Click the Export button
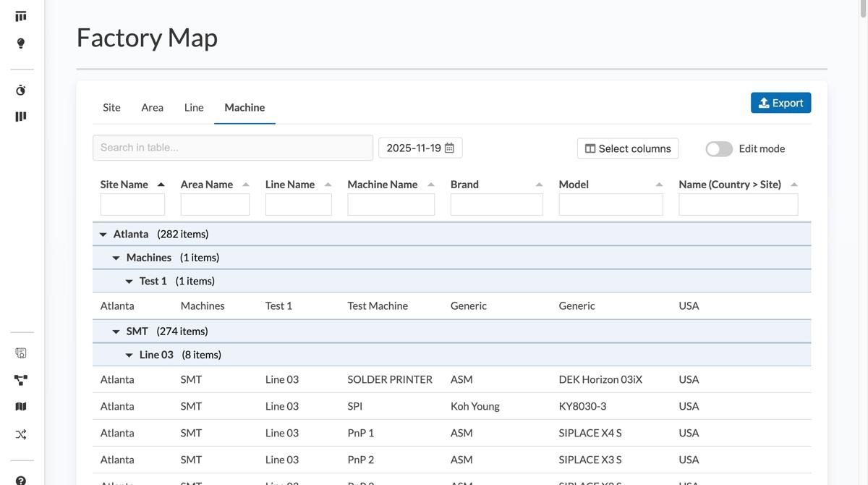Viewport: 868px width, 485px height. [x=780, y=103]
